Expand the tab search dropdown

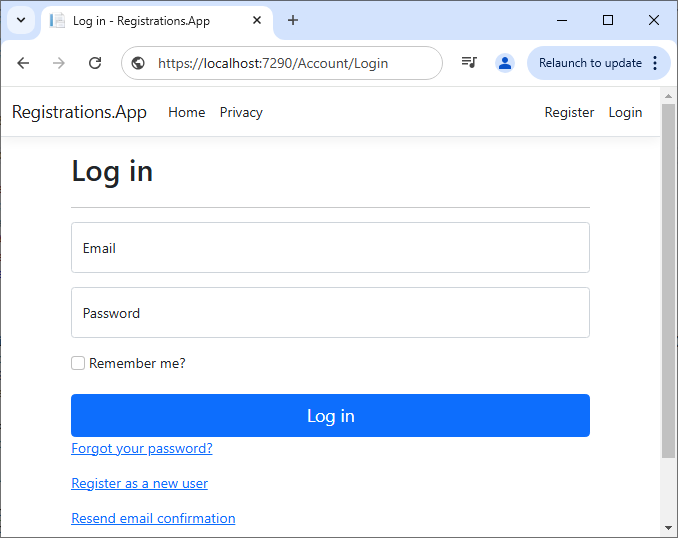21,20
